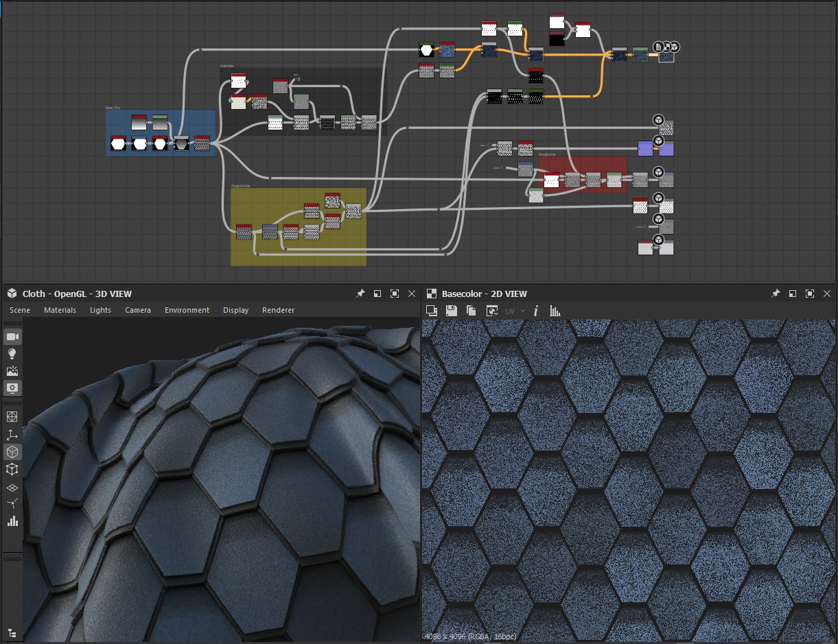Maximize the 2D VIEW panel
Image resolution: width=838 pixels, height=644 pixels.
810,294
